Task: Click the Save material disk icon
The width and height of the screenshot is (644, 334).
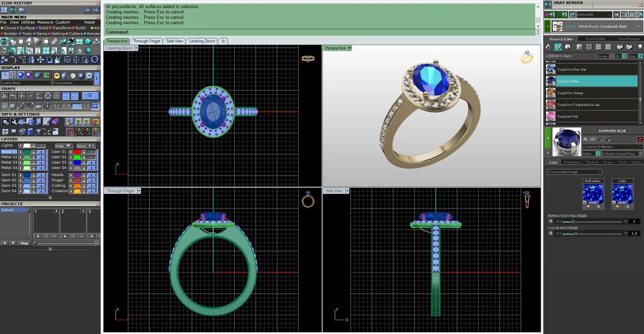Action: (x=585, y=139)
